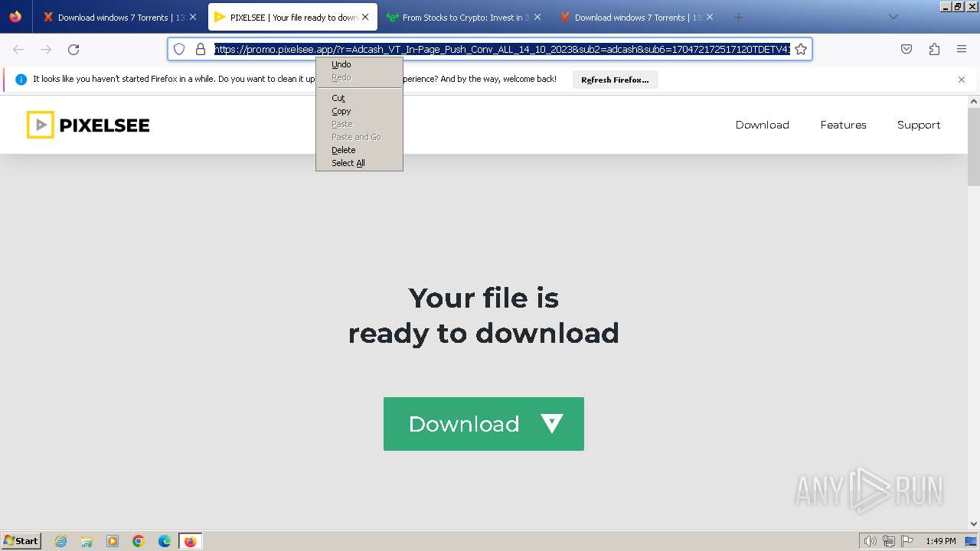Switch to first Download windows 7 Torrents tab

(120, 17)
